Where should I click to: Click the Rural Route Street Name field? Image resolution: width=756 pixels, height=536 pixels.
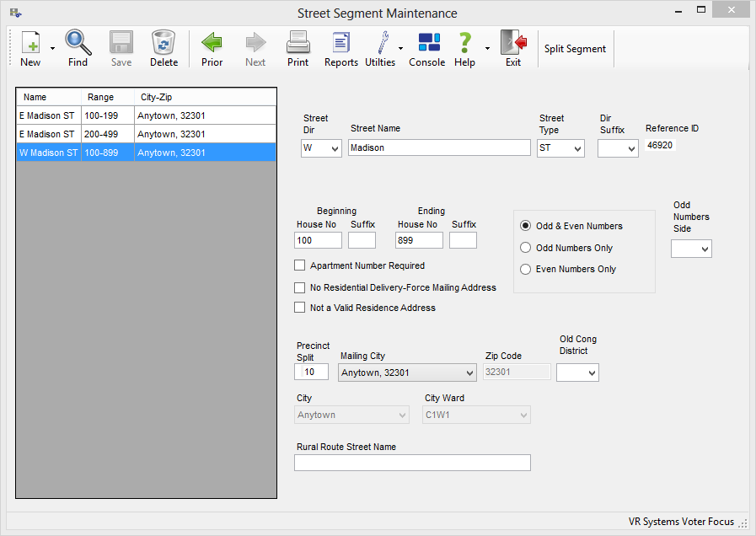[x=412, y=463]
